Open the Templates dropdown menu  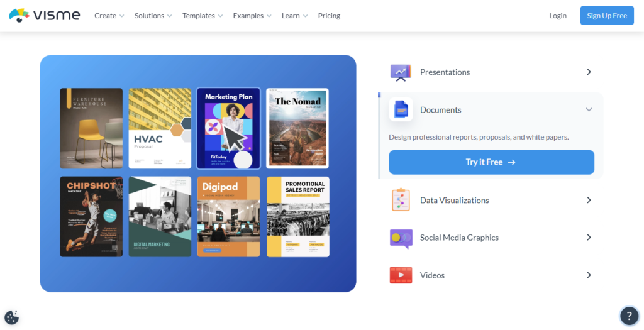pos(203,16)
